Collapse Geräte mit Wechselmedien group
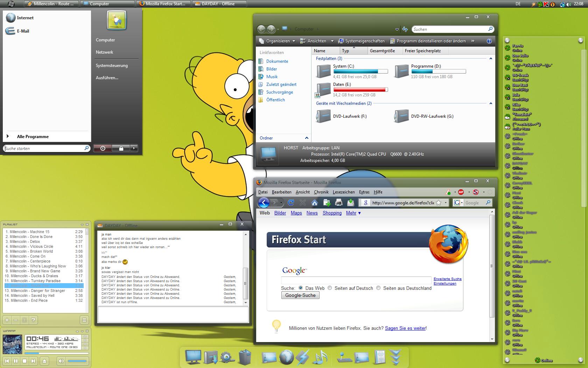Viewport: 588px width, 368px height. click(491, 103)
